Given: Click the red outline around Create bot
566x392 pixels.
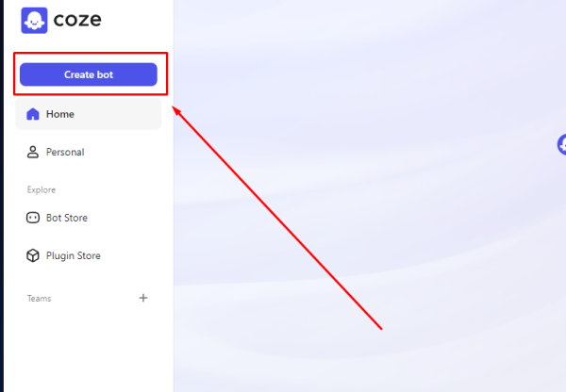Looking at the screenshot, I should click(91, 54).
